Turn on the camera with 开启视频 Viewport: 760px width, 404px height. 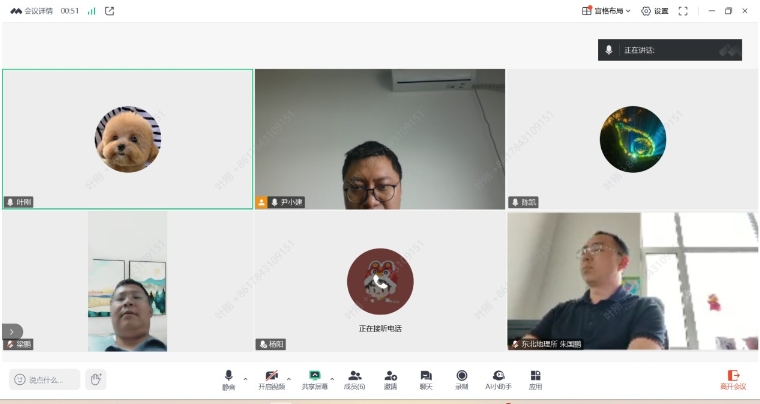pos(271,378)
